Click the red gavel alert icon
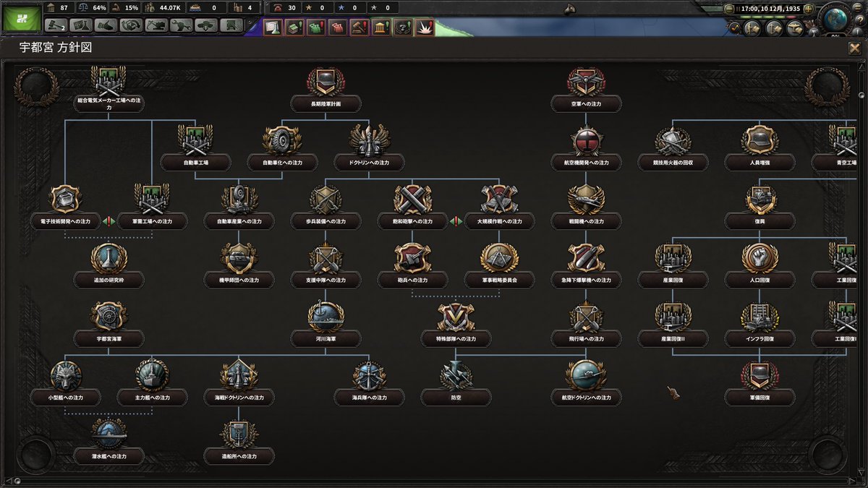This screenshot has height=488, width=868. pyautogui.click(x=359, y=27)
